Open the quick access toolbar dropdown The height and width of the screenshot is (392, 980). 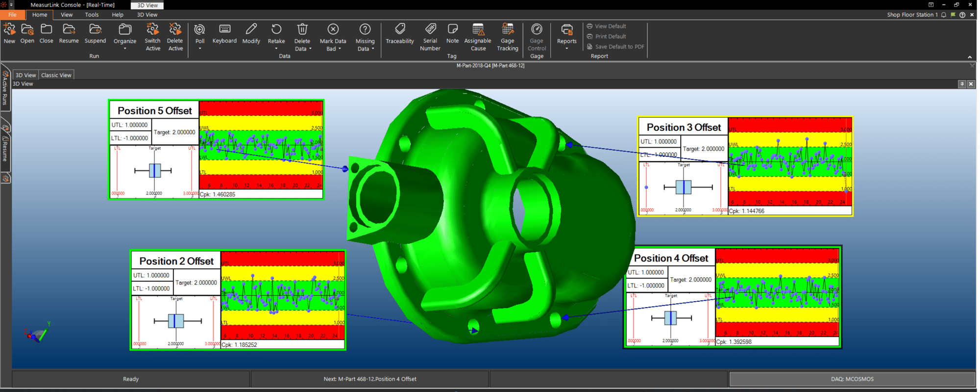click(x=11, y=4)
